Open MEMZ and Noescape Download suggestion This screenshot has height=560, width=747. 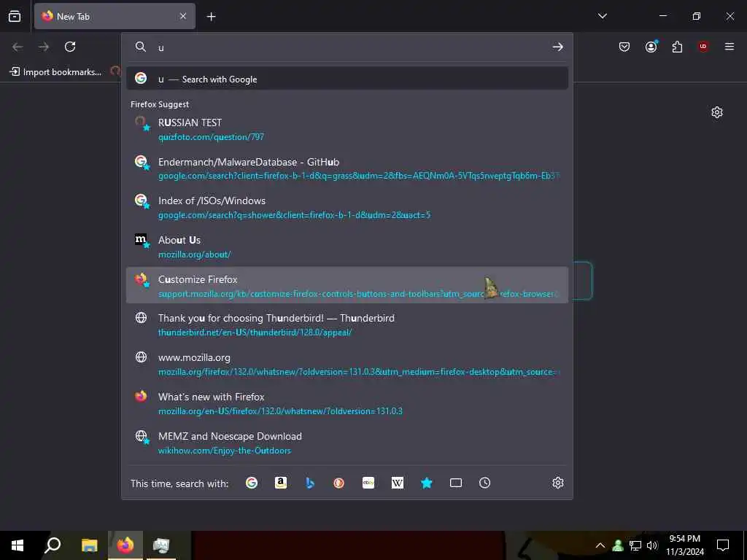pyautogui.click(x=347, y=443)
